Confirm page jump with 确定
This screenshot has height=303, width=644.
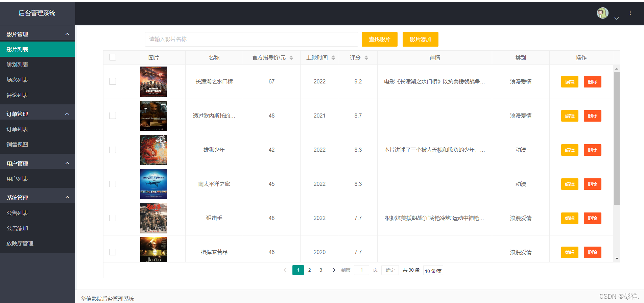click(x=390, y=270)
